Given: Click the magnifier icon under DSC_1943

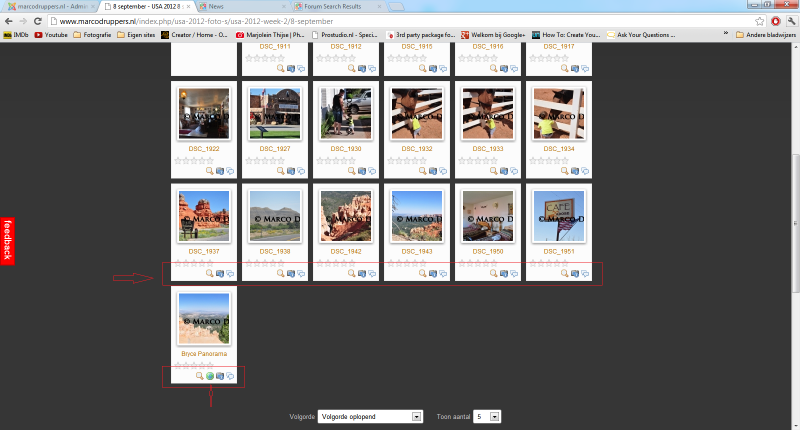Looking at the screenshot, I should [422, 273].
